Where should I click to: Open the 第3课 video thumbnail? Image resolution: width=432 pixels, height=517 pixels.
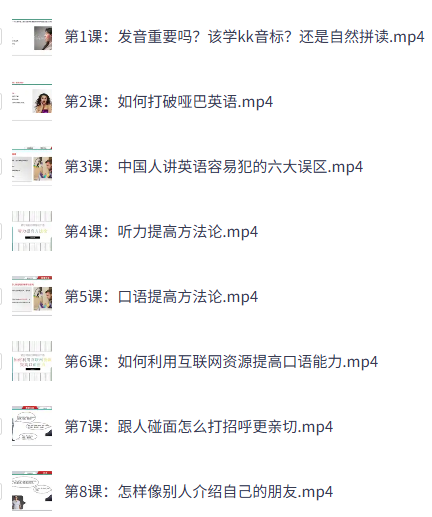point(32,166)
